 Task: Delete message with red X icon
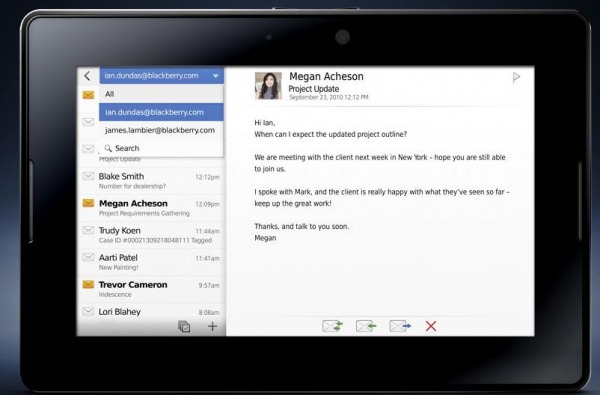coord(431,326)
